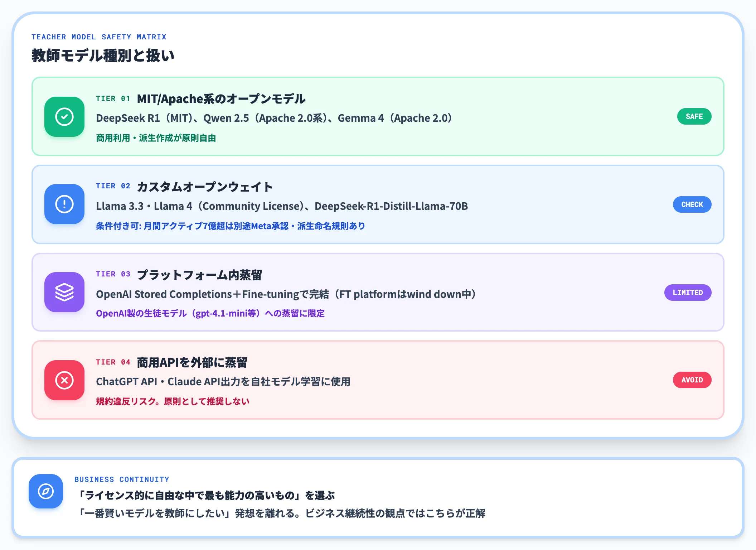Click the TIER 03 label

tap(113, 274)
